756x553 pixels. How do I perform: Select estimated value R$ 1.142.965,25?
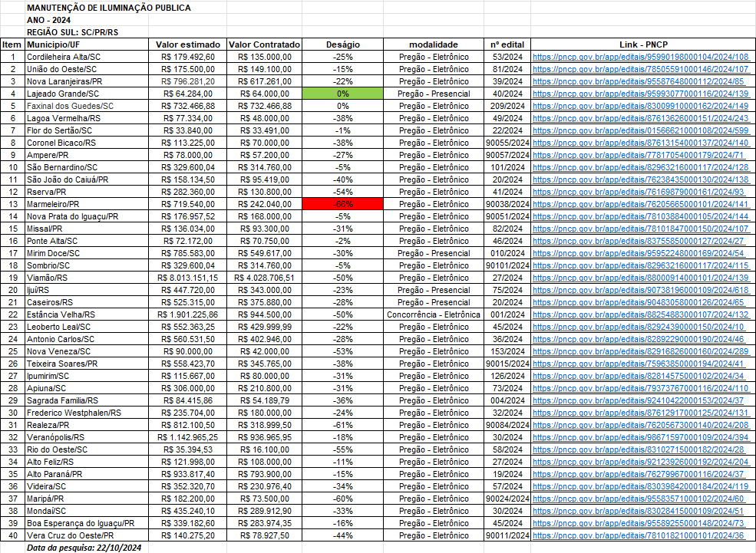(187, 437)
